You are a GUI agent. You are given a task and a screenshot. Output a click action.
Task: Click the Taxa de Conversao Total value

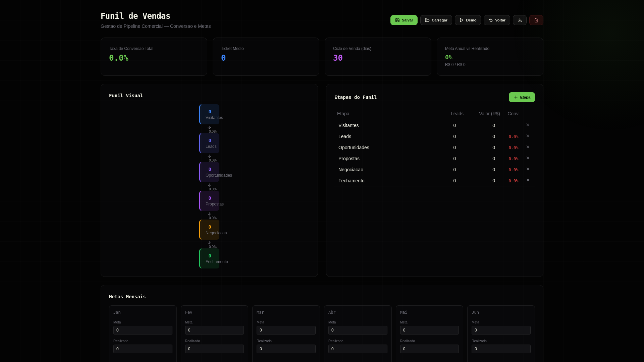pyautogui.click(x=119, y=58)
